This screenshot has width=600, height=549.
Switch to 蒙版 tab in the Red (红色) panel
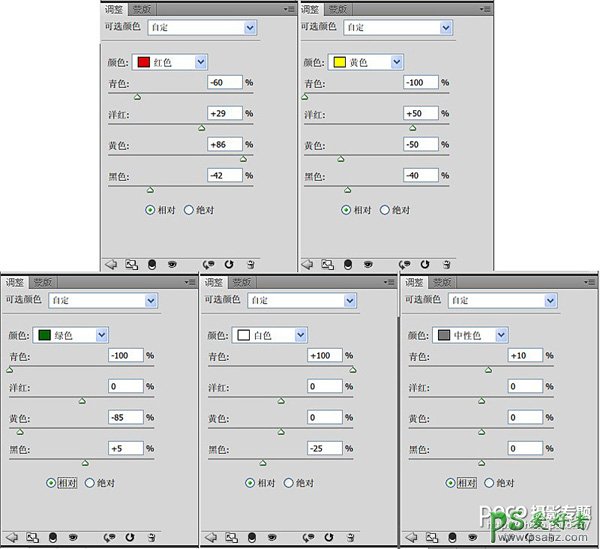(141, 9)
